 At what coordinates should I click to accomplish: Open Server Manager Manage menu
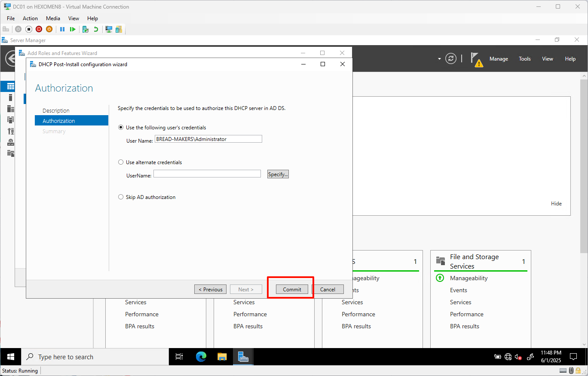point(499,59)
